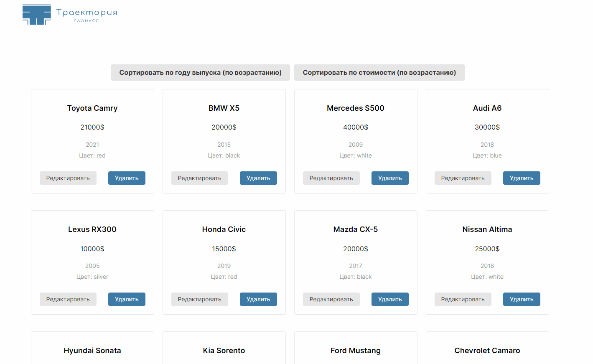Edit the Mercedes S500 card
Viewport: 593px width, 364px height.
click(331, 178)
